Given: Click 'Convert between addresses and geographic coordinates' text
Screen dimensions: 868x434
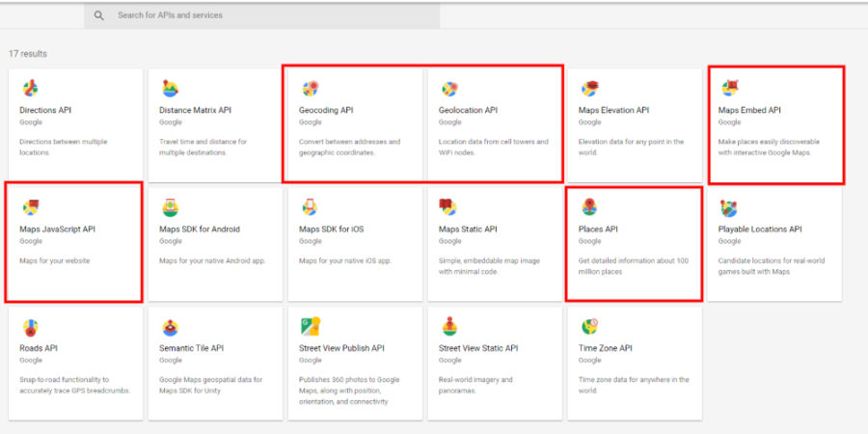Looking at the screenshot, I should coord(349,148).
